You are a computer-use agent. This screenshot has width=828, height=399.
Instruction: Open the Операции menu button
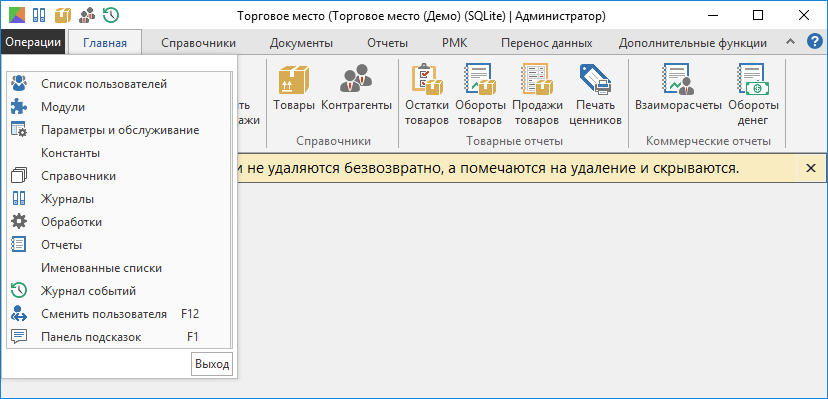tap(33, 43)
